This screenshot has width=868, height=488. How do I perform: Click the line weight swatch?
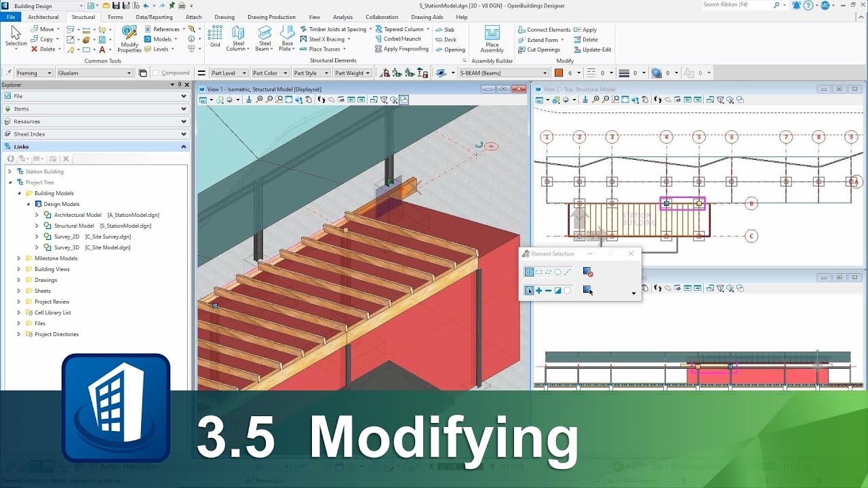coord(623,73)
